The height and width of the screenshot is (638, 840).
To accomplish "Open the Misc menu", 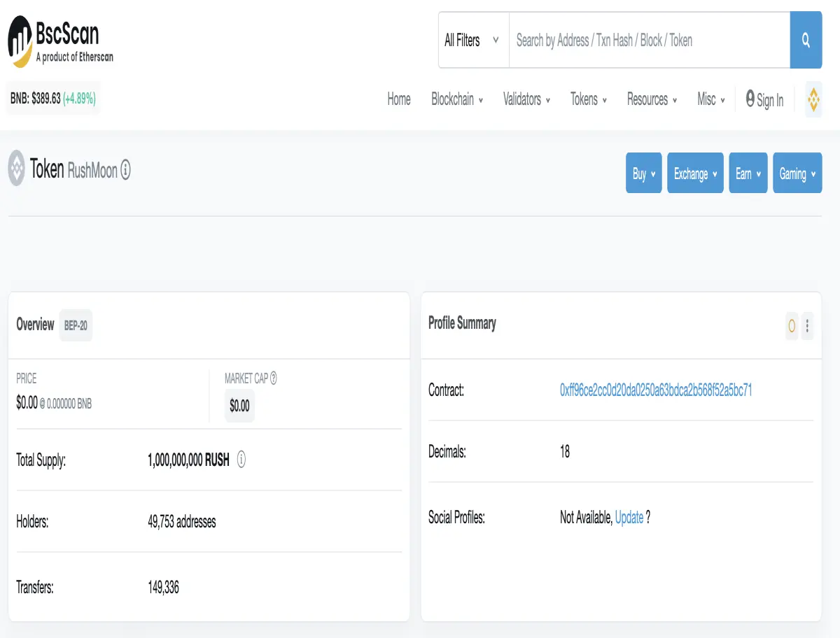I will click(x=711, y=99).
